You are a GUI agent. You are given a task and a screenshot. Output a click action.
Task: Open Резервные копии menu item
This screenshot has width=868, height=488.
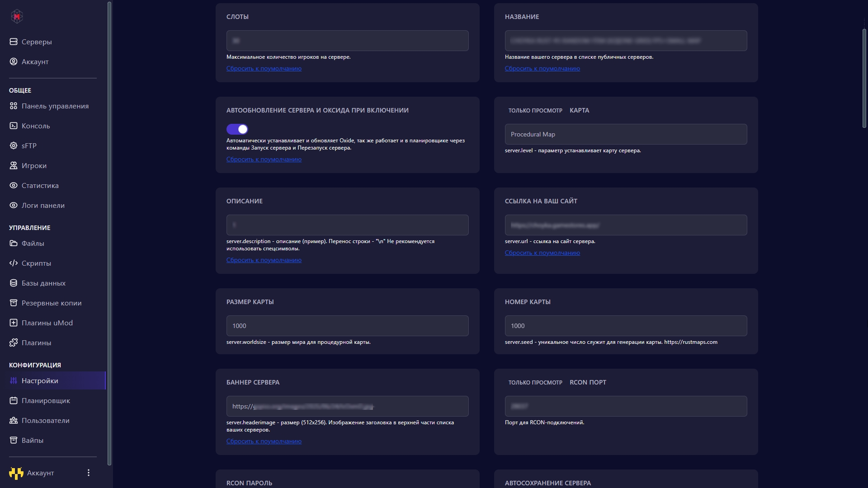coord(52,303)
